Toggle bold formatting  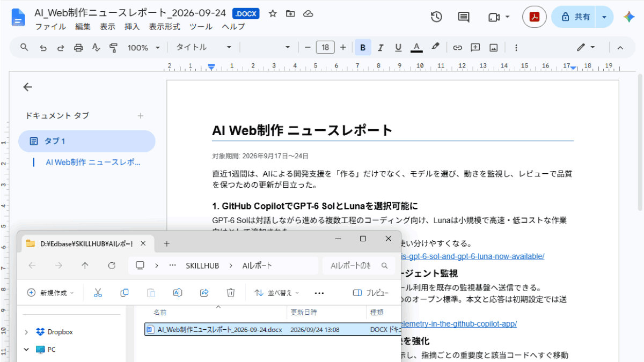click(363, 48)
